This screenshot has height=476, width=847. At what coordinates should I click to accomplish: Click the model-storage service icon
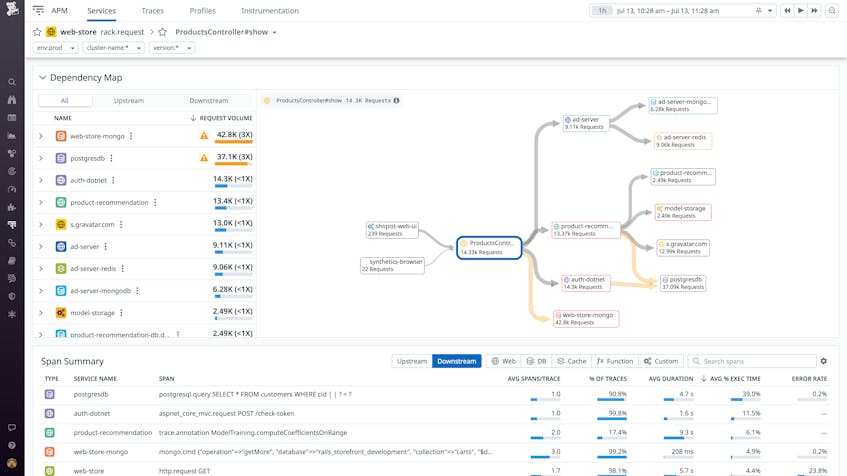pos(61,313)
